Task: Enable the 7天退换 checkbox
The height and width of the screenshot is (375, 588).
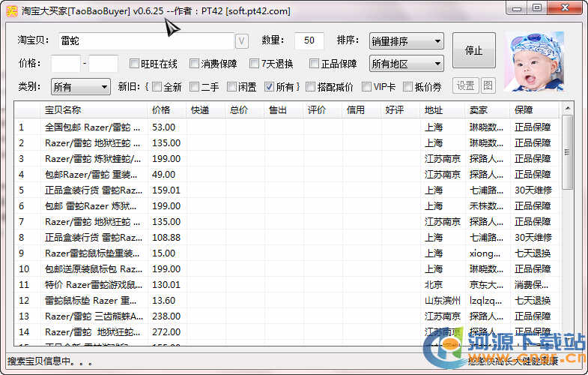Action: pos(254,64)
